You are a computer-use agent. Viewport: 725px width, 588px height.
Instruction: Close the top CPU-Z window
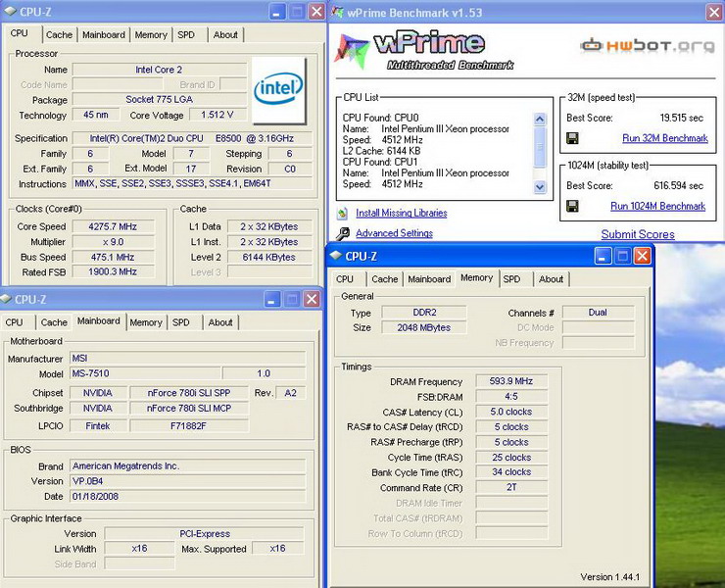point(316,12)
